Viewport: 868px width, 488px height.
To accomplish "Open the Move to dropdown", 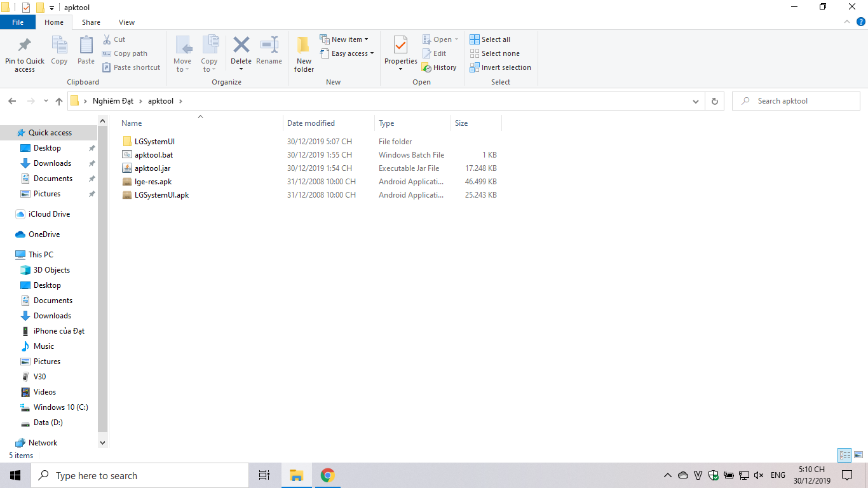I will coord(182,53).
